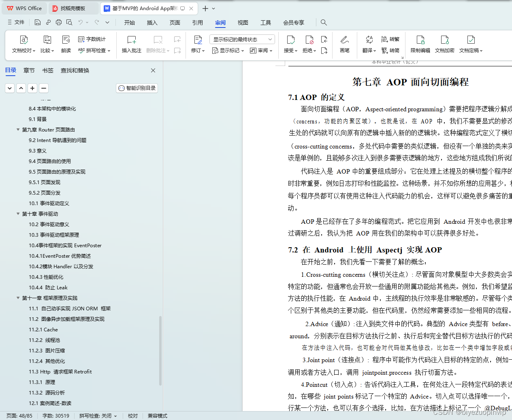Click the print icon in quick toolbar
512x420 pixels.
click(x=59, y=22)
